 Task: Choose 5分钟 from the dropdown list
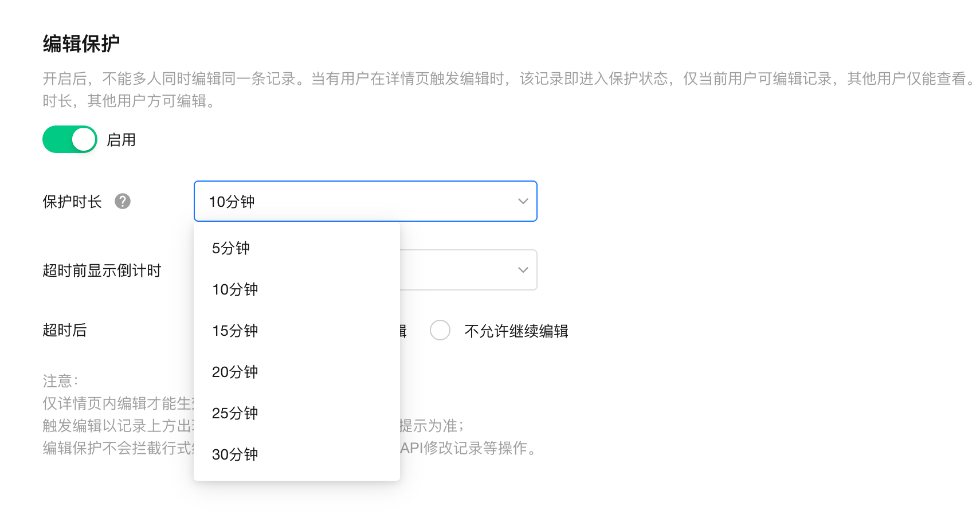(x=231, y=248)
